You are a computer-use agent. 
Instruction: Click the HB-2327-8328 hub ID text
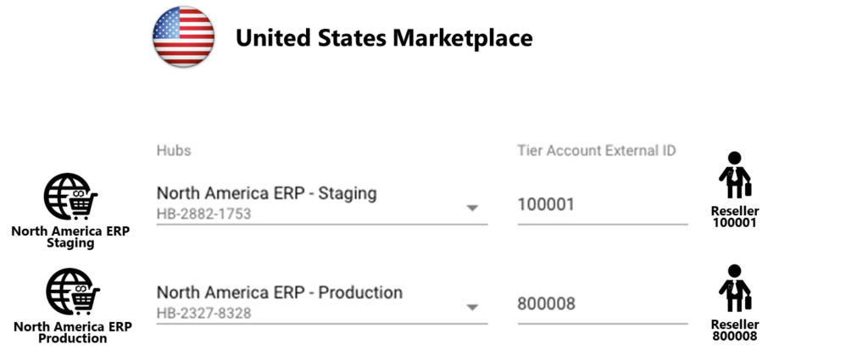pos(203,314)
